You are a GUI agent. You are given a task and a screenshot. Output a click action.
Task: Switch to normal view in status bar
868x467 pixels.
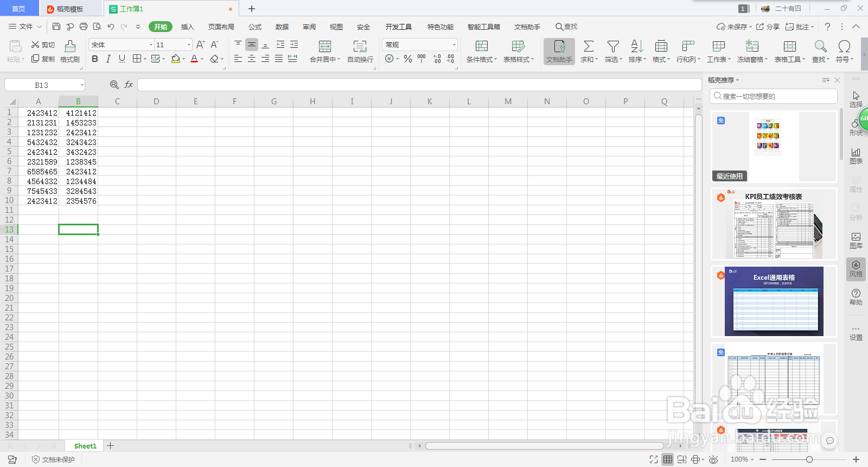[668, 459]
